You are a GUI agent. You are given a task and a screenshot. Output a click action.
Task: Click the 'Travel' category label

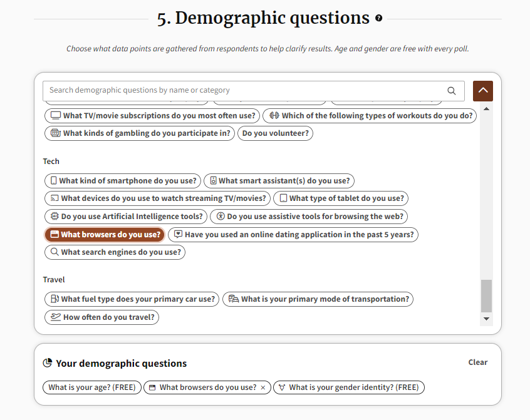point(54,280)
